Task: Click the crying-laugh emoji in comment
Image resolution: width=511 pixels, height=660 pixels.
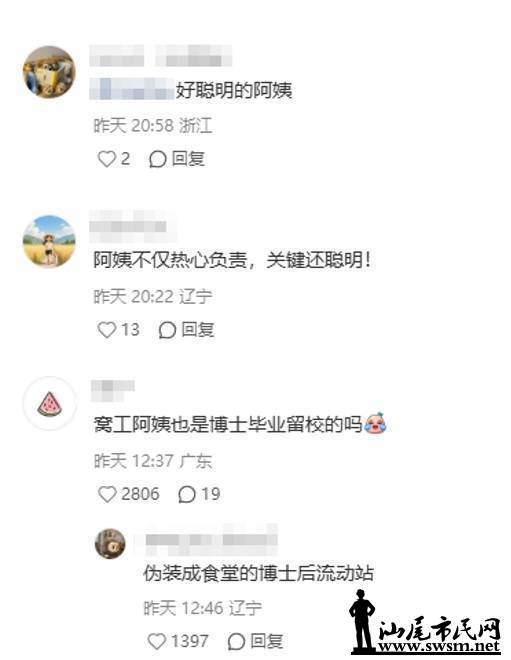Action: (375, 423)
